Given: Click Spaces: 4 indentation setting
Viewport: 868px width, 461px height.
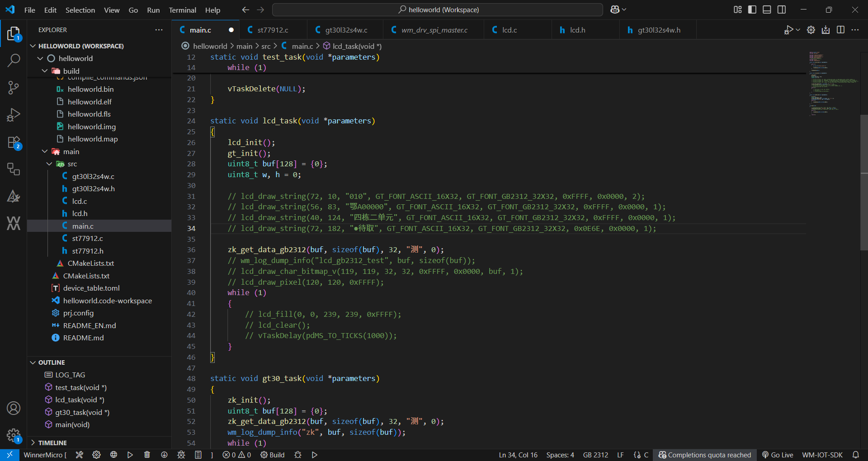Looking at the screenshot, I should pyautogui.click(x=560, y=455).
